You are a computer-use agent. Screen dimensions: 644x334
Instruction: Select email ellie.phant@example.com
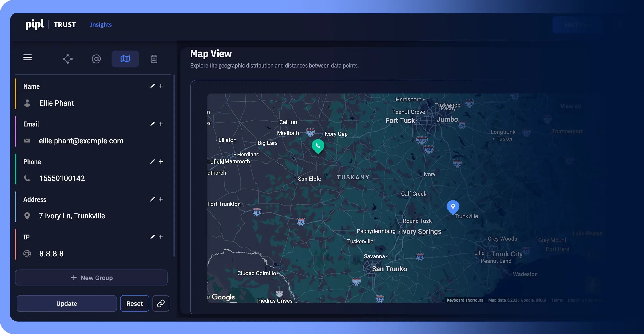point(81,141)
